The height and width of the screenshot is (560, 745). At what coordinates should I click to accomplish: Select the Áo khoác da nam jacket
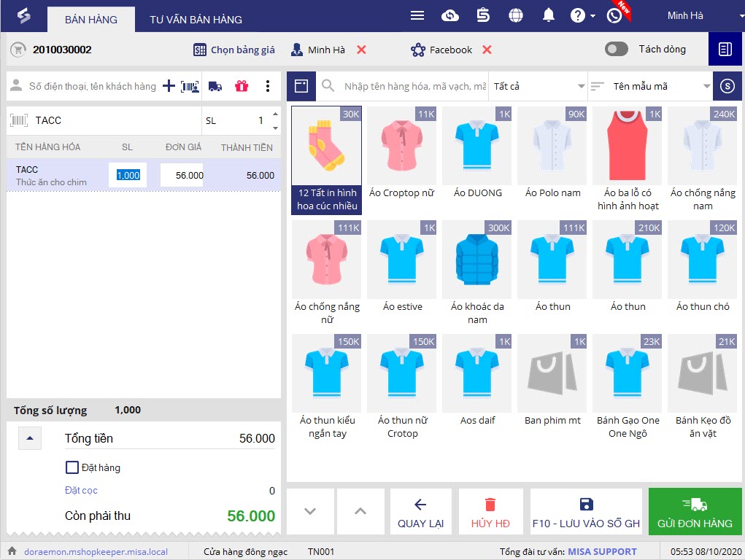point(477,273)
